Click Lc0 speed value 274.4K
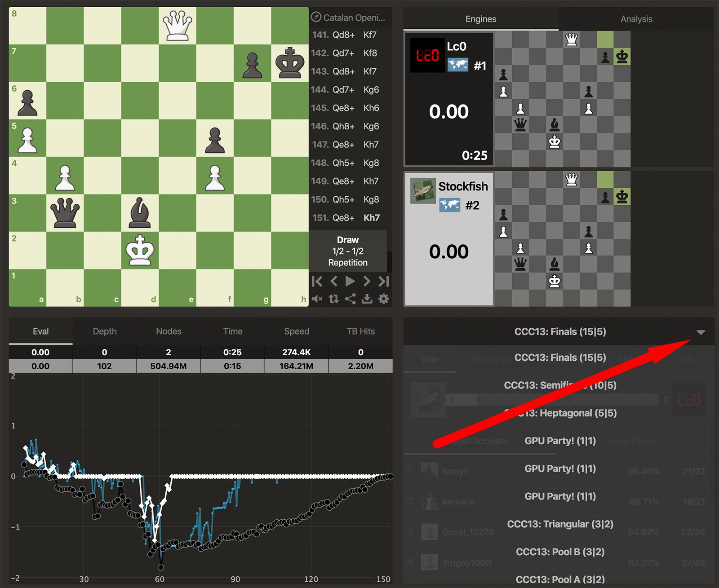The height and width of the screenshot is (588, 719). tap(297, 352)
